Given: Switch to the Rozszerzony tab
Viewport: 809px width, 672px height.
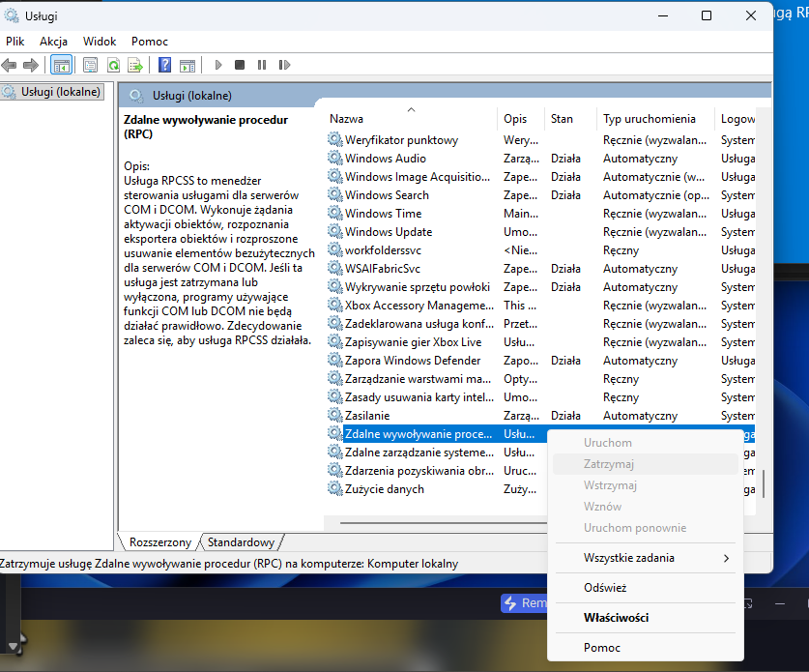Looking at the screenshot, I should tap(159, 541).
